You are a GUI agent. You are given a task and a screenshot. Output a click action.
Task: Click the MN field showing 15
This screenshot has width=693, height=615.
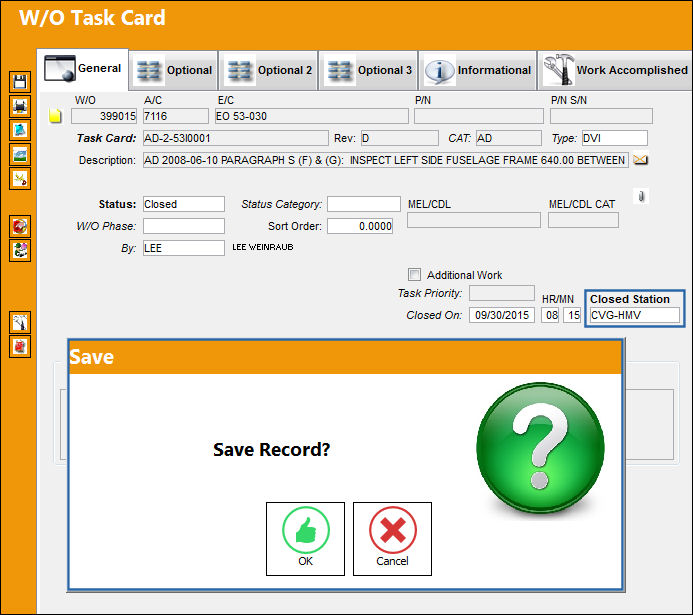pos(572,315)
